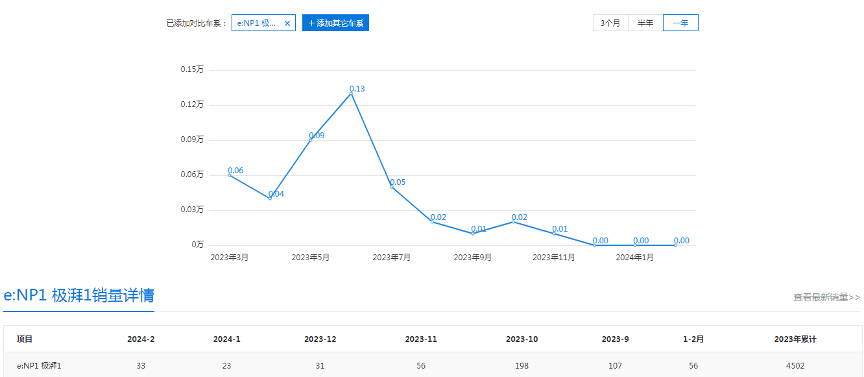Viewport: 864px width, 377px height.
Task: Click the 2023-10 column header
Action: [x=522, y=340]
